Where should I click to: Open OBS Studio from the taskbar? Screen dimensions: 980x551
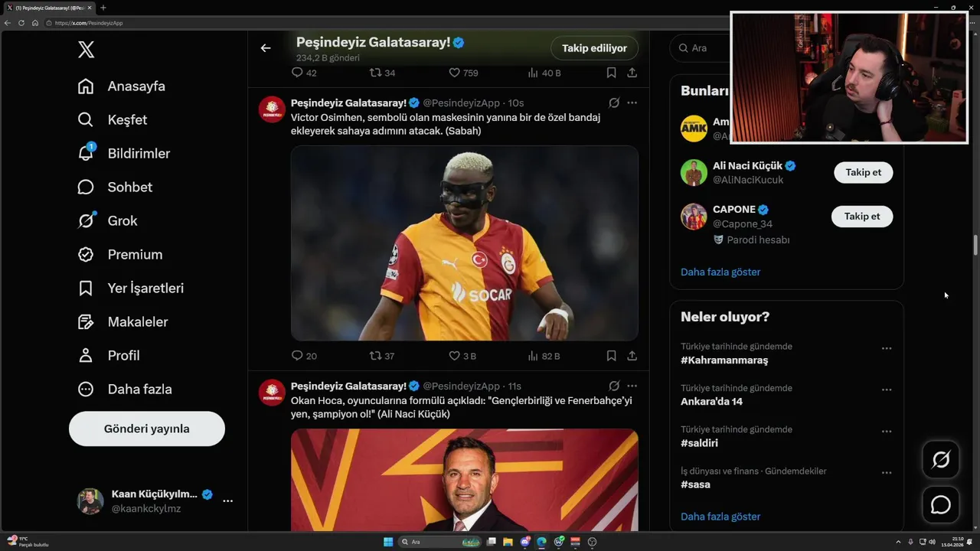tap(592, 542)
